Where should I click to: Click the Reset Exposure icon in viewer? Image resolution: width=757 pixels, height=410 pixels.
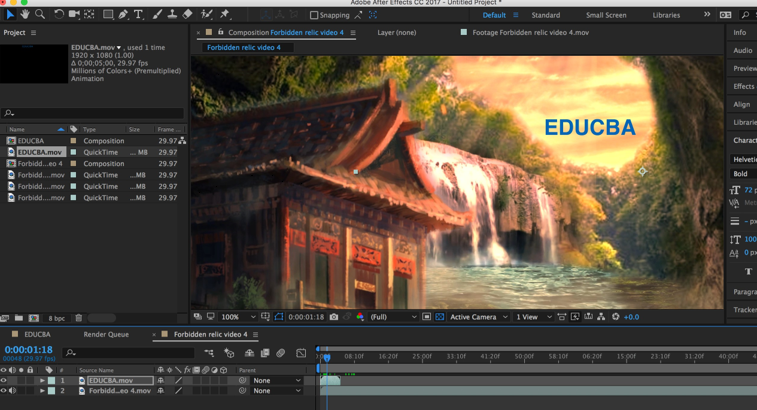(616, 317)
